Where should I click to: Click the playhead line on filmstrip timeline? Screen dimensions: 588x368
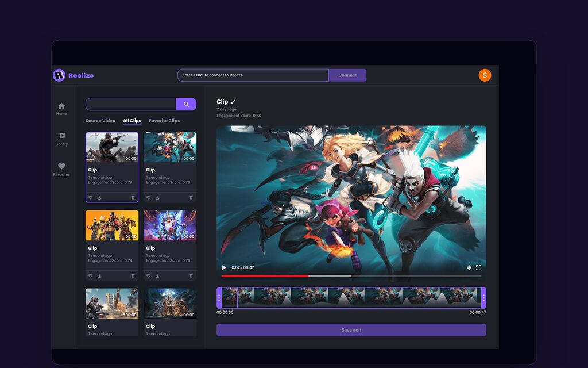point(237,298)
